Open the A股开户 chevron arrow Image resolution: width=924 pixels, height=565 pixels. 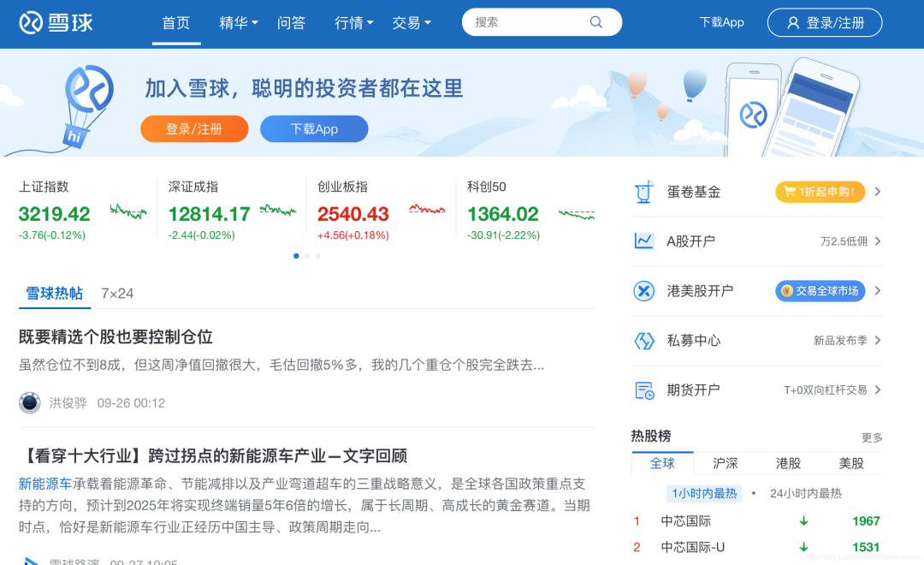coord(878,241)
